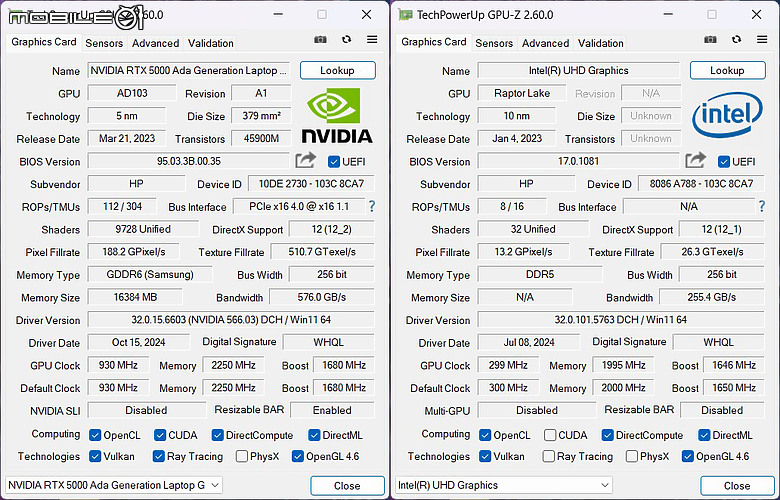
Task: Toggle CUDA checkbox in NVIDIA window
Action: pyautogui.click(x=160, y=435)
